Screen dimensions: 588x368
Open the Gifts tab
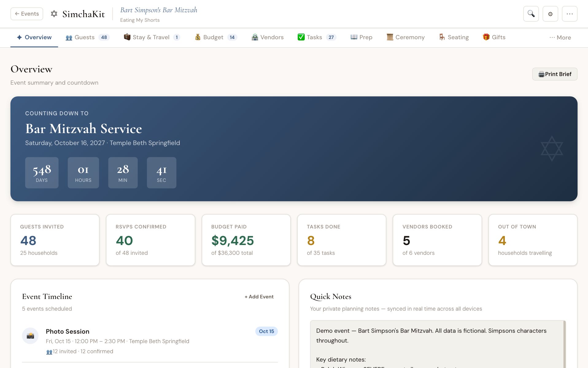point(494,37)
